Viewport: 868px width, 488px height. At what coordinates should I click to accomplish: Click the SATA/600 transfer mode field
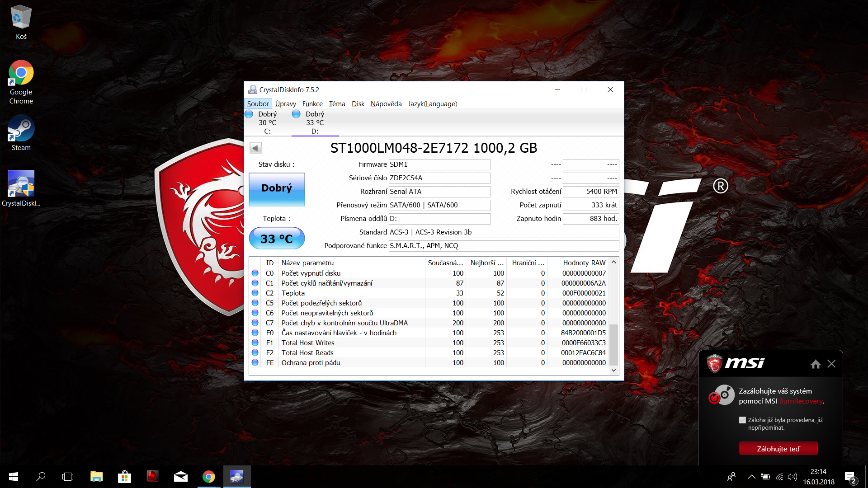[439, 205]
